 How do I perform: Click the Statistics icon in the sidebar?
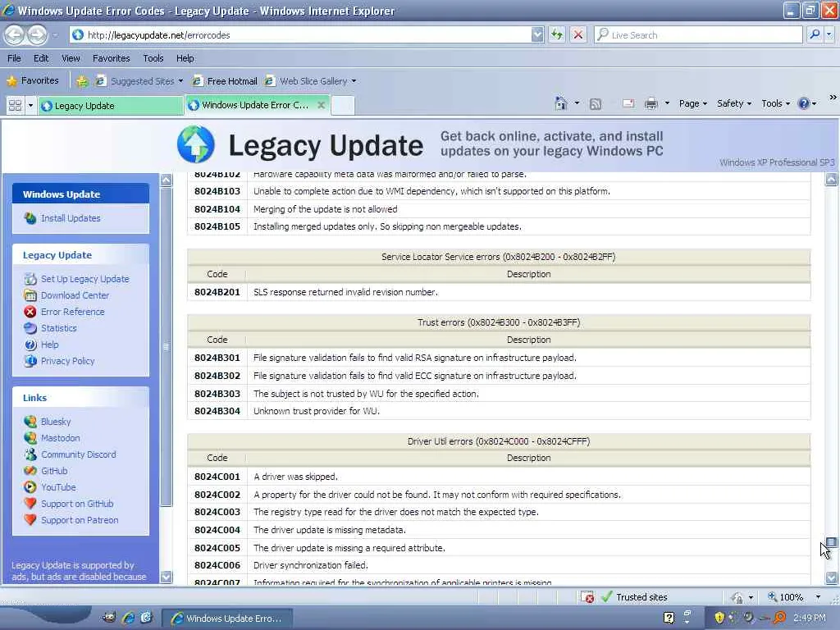(x=30, y=328)
